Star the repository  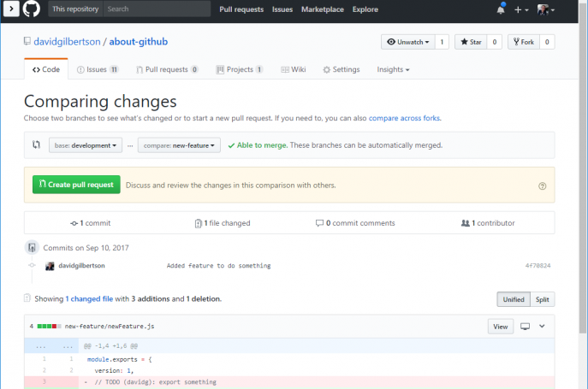coord(471,42)
